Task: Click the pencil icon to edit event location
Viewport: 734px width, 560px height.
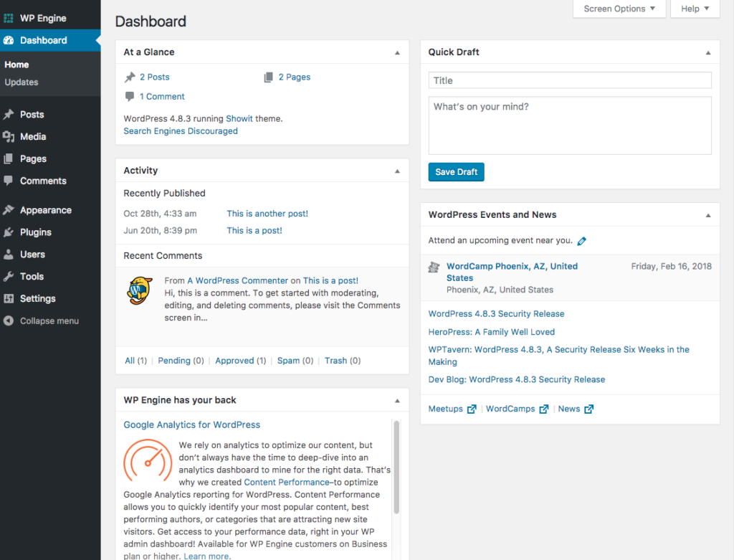Action: [581, 240]
